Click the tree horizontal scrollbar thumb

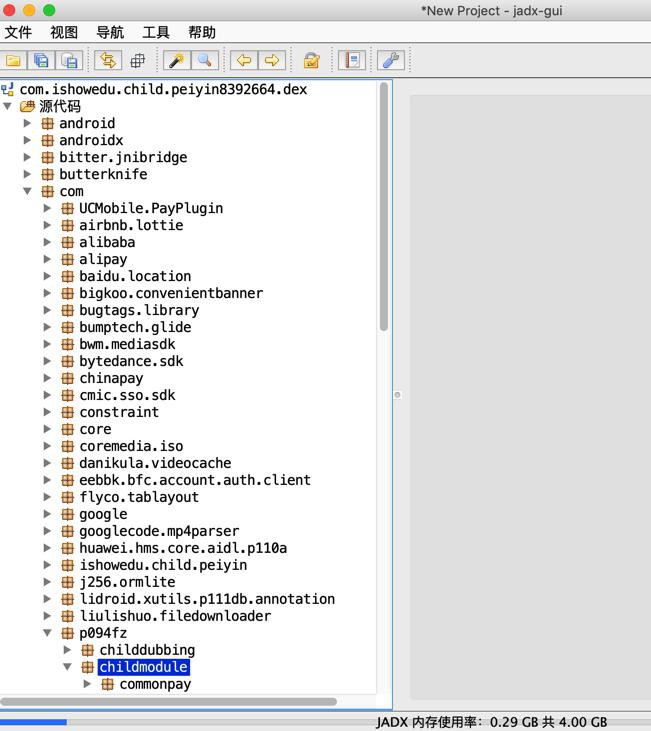click(169, 702)
